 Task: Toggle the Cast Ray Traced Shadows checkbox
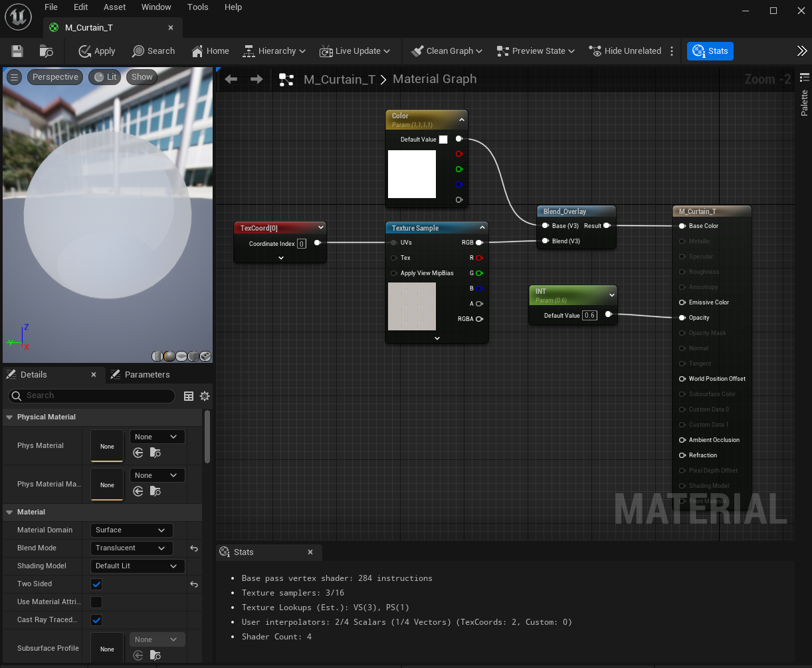tap(96, 620)
